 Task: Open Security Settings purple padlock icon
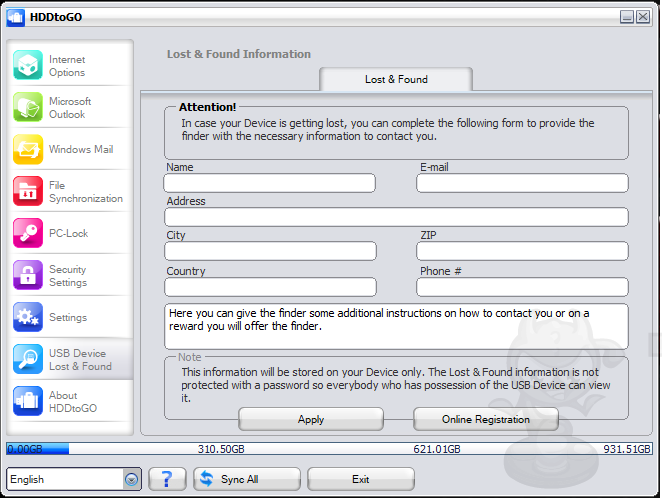coord(28,275)
